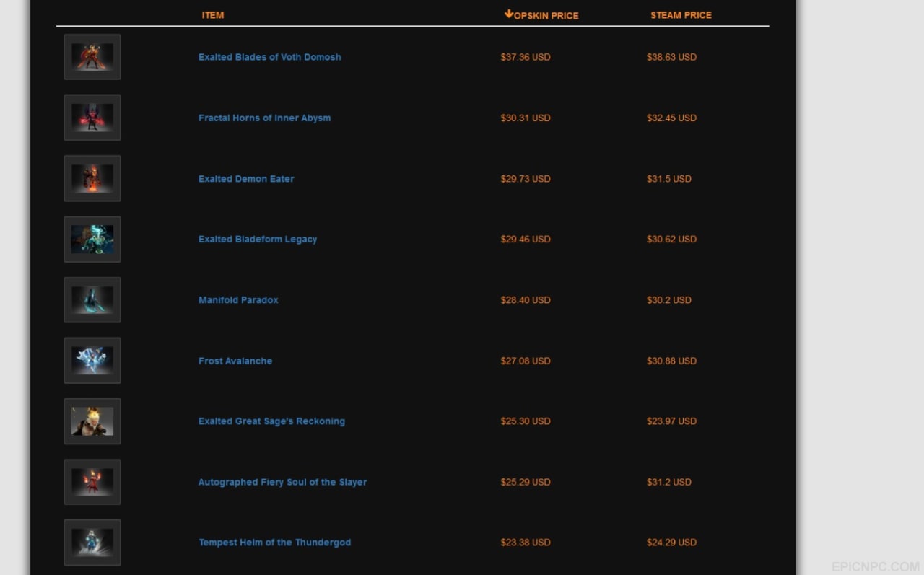Open Autographed Fiery Soul of the Slayer link
The image size is (924, 575).
coord(283,482)
